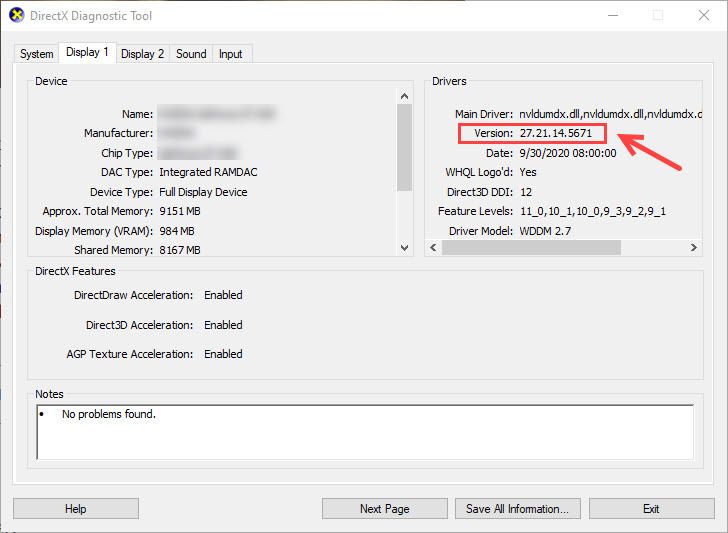This screenshot has height=533, width=728.
Task: Open the Sound tab
Action: pyautogui.click(x=191, y=54)
